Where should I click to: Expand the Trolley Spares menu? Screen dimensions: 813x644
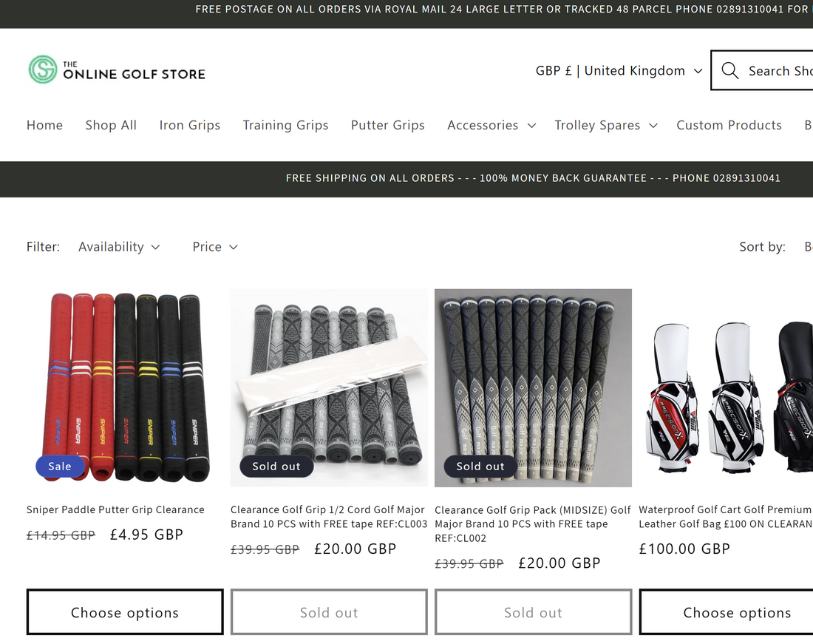point(605,126)
